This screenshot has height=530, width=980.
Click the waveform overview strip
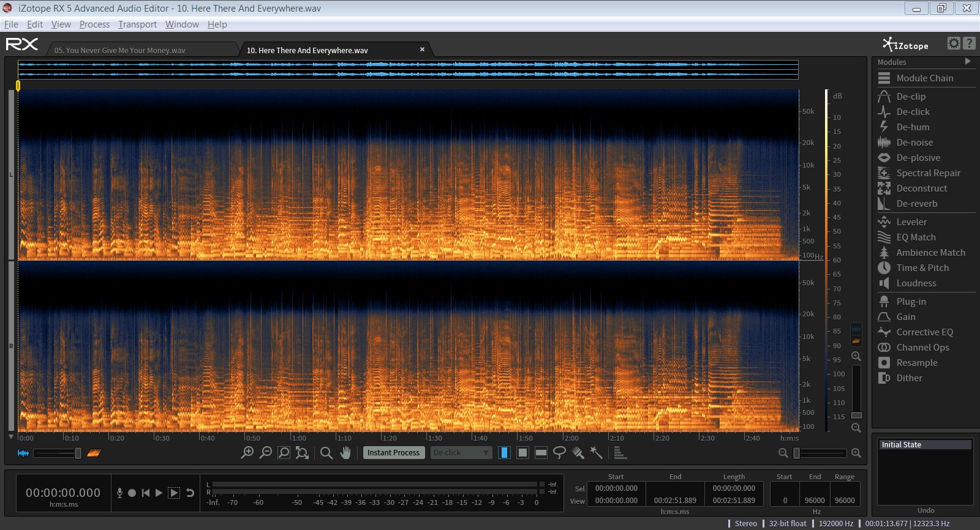click(408, 69)
